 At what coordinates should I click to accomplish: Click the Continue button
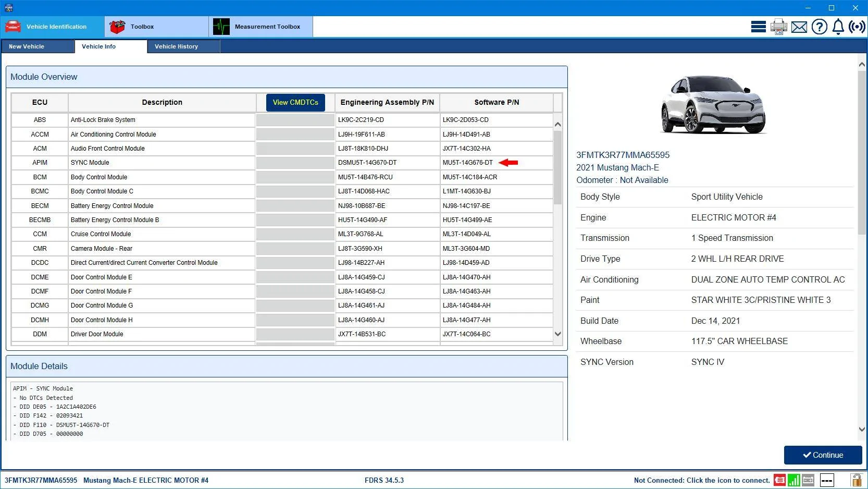[x=823, y=455]
